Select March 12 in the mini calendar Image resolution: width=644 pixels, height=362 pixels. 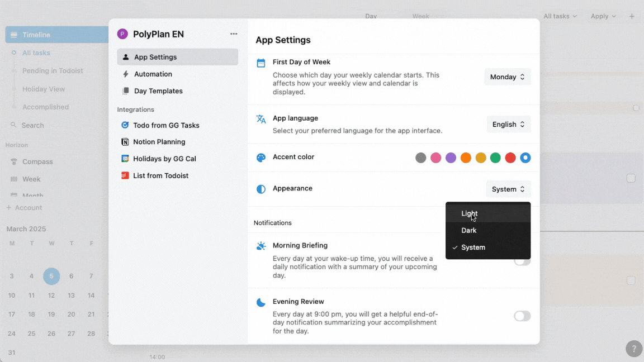tap(51, 296)
